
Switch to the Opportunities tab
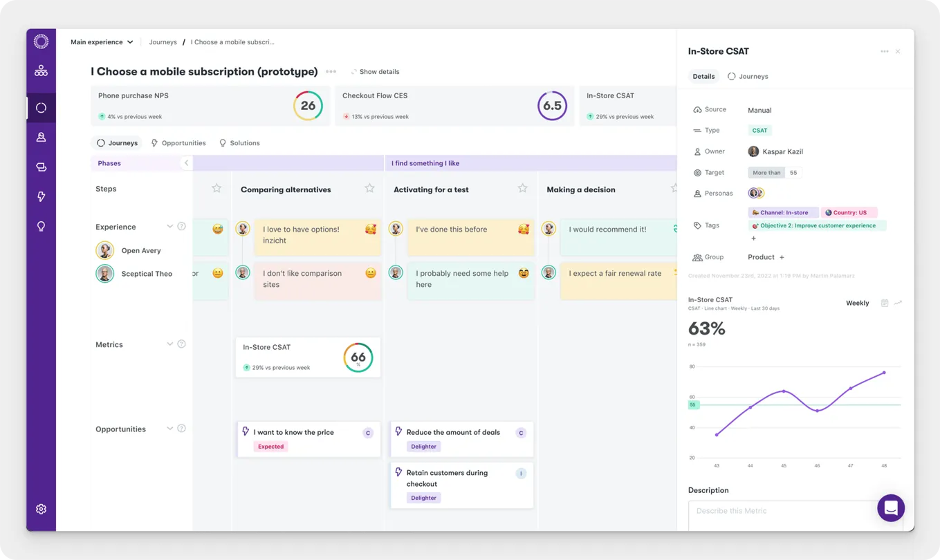(x=178, y=143)
